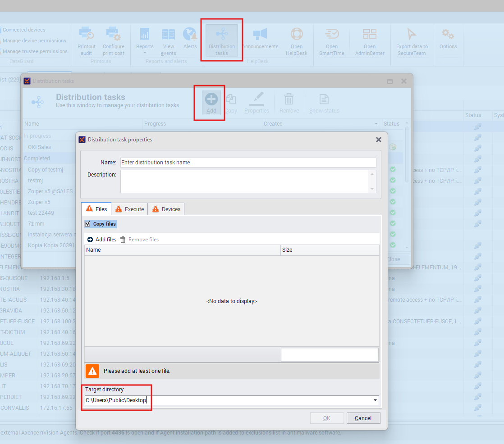This screenshot has height=444, width=504.
Task: Click the Announcements megaphone icon
Action: point(260,35)
